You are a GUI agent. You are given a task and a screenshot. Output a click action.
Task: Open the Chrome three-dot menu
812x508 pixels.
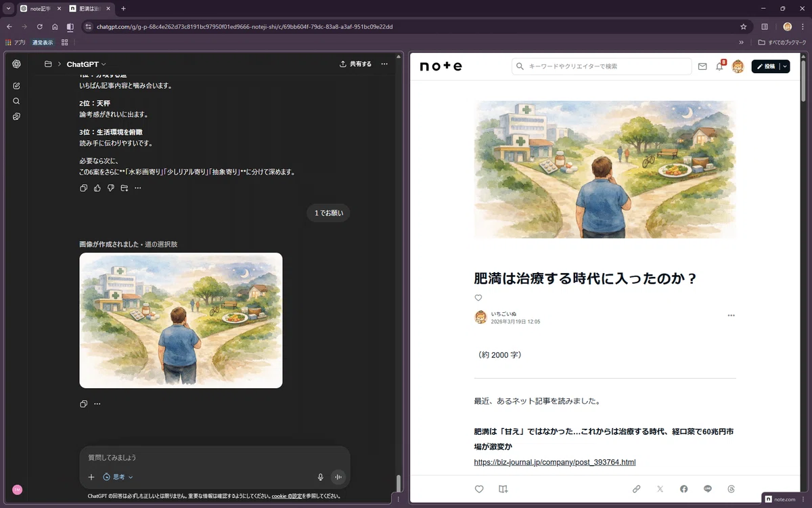pyautogui.click(x=803, y=26)
